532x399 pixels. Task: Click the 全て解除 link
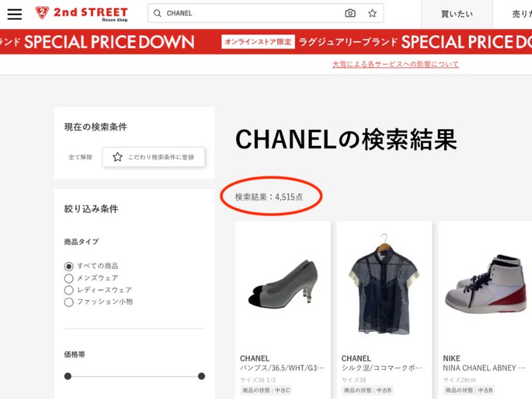tap(80, 157)
